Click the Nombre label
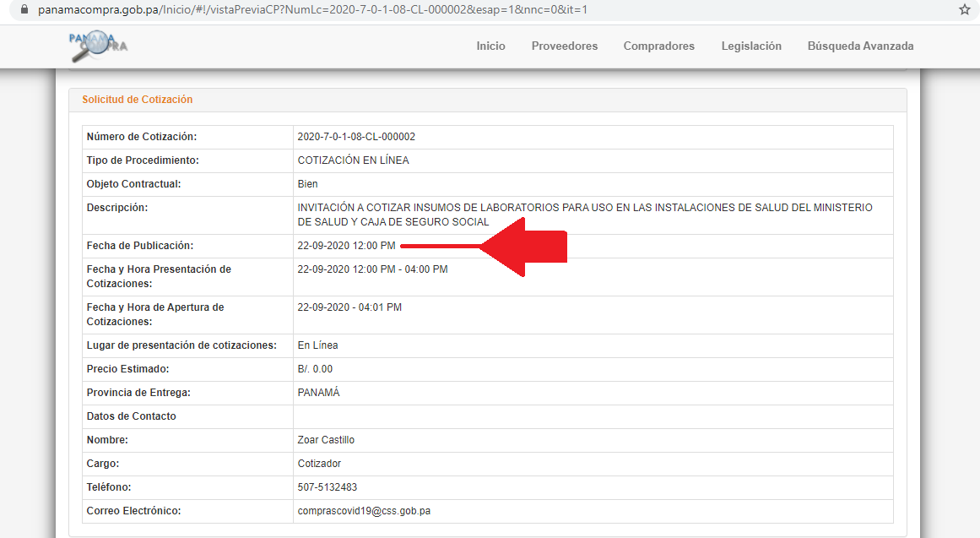 [107, 440]
